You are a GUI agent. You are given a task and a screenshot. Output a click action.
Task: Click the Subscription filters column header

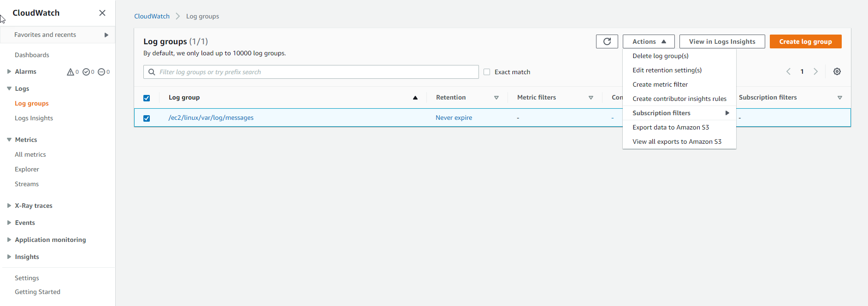[768, 97]
